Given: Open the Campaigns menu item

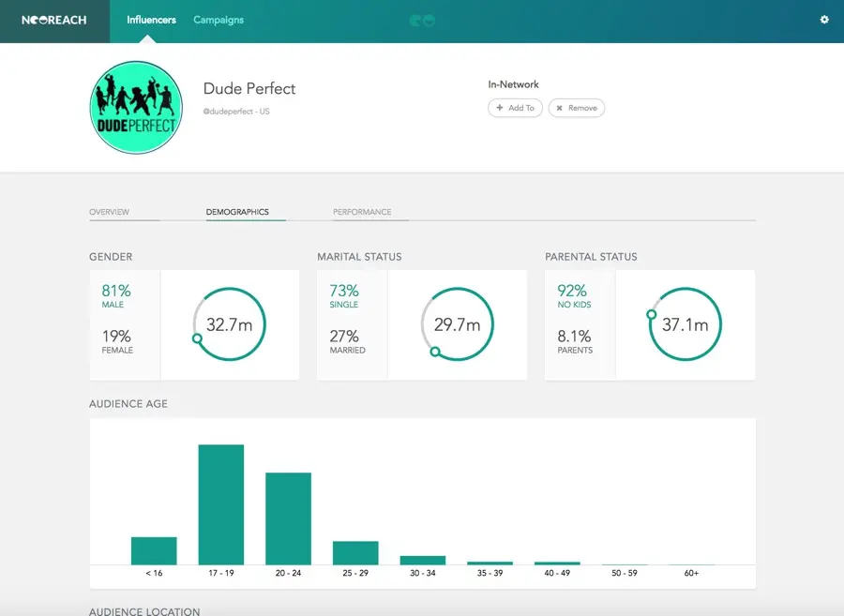Looking at the screenshot, I should pos(219,20).
